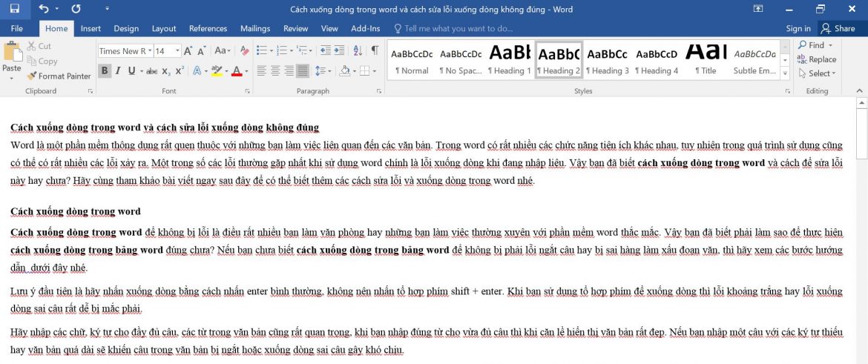Switch to the Mailings tab
Image resolution: width=868 pixels, height=364 pixels.
click(x=255, y=28)
